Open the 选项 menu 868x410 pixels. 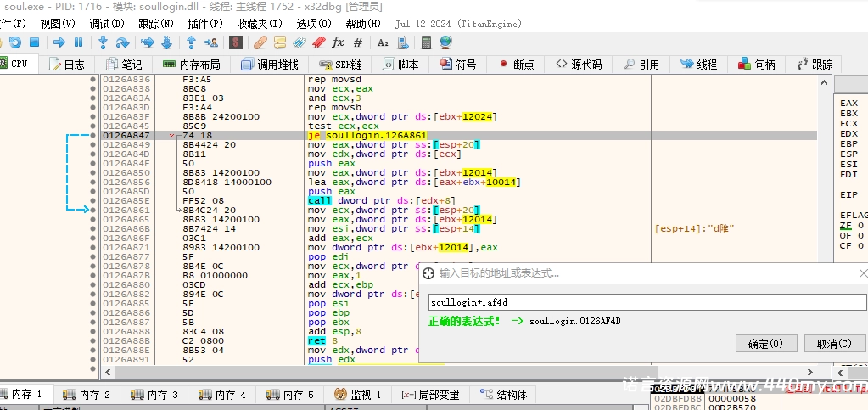point(314,24)
